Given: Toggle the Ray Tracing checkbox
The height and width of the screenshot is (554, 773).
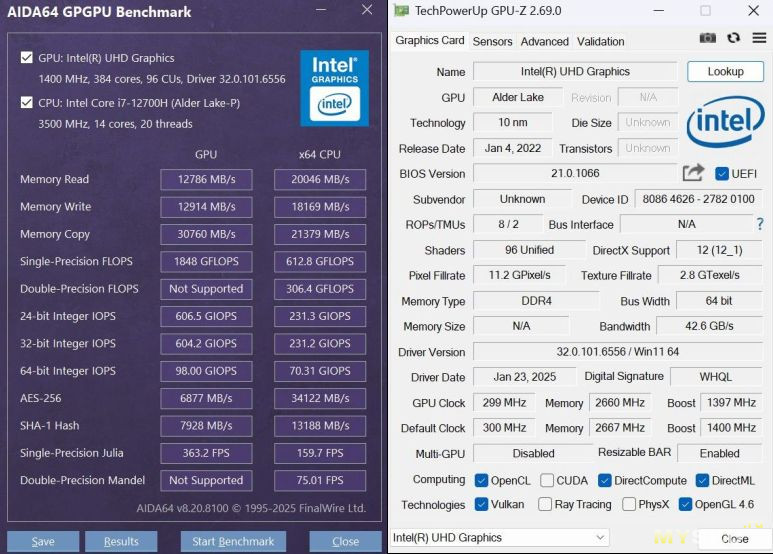Looking at the screenshot, I should click(x=546, y=505).
